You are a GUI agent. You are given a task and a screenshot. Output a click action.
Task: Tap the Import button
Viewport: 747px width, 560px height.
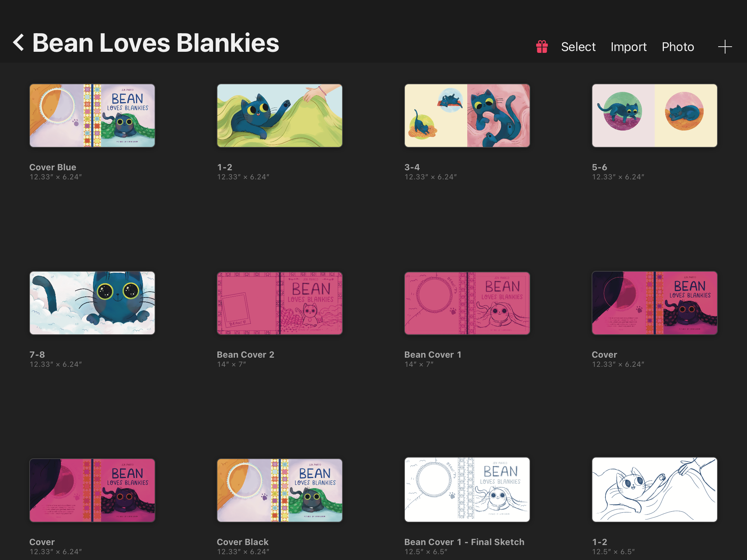[x=628, y=47]
